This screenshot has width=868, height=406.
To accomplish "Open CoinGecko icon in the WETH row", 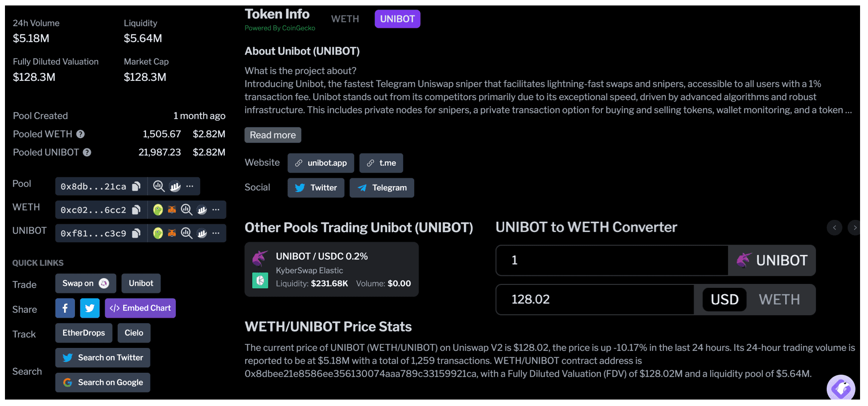I will coord(158,210).
